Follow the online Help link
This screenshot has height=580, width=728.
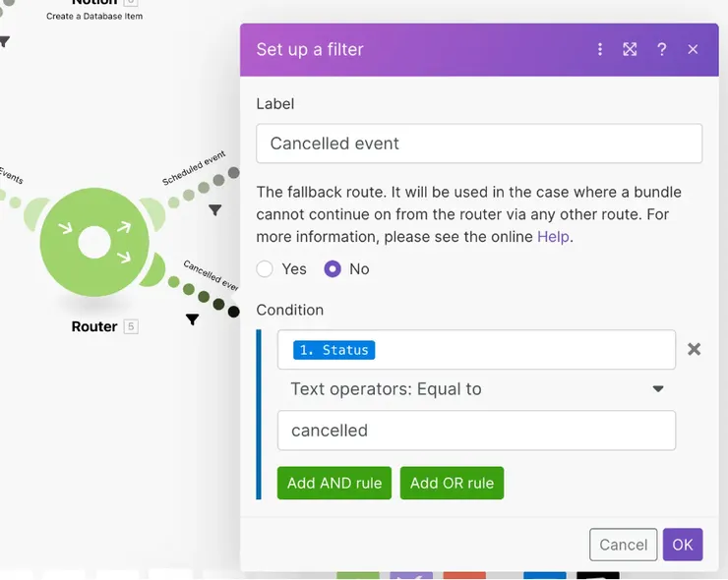[x=553, y=237]
